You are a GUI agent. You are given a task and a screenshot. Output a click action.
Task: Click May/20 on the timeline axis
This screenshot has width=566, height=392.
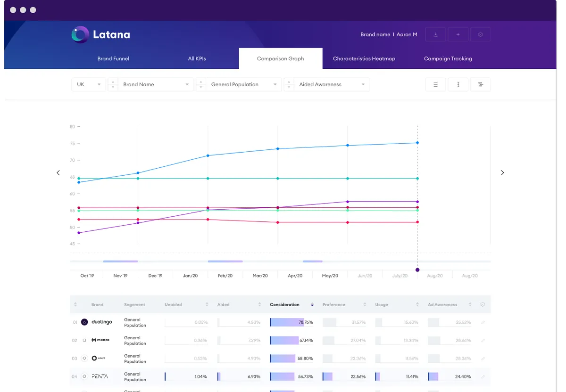coord(330,276)
